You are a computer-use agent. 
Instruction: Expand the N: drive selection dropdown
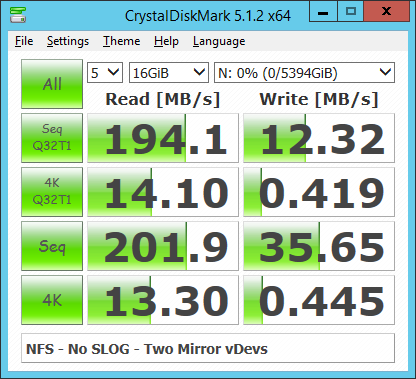pos(304,72)
